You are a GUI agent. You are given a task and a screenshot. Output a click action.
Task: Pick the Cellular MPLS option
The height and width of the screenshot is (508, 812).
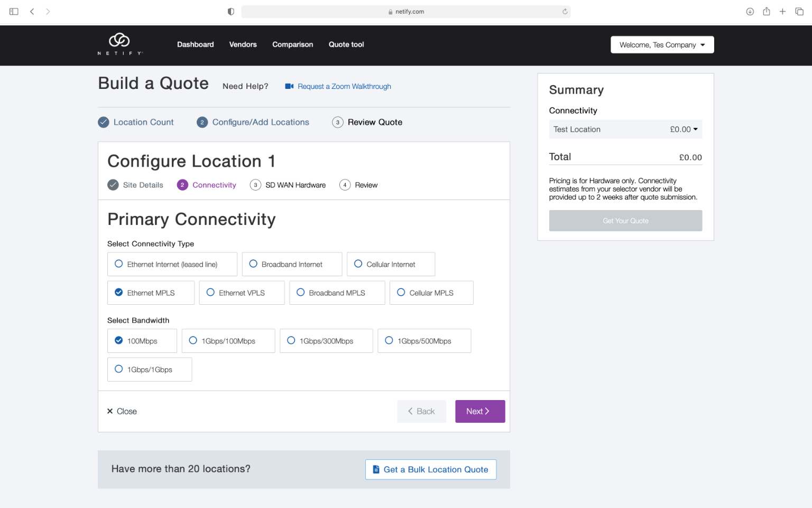(x=431, y=293)
